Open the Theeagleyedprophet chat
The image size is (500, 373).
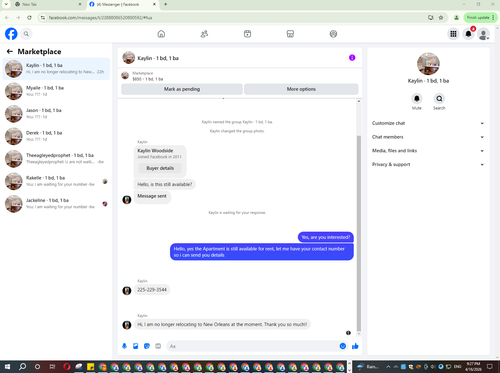click(56, 159)
